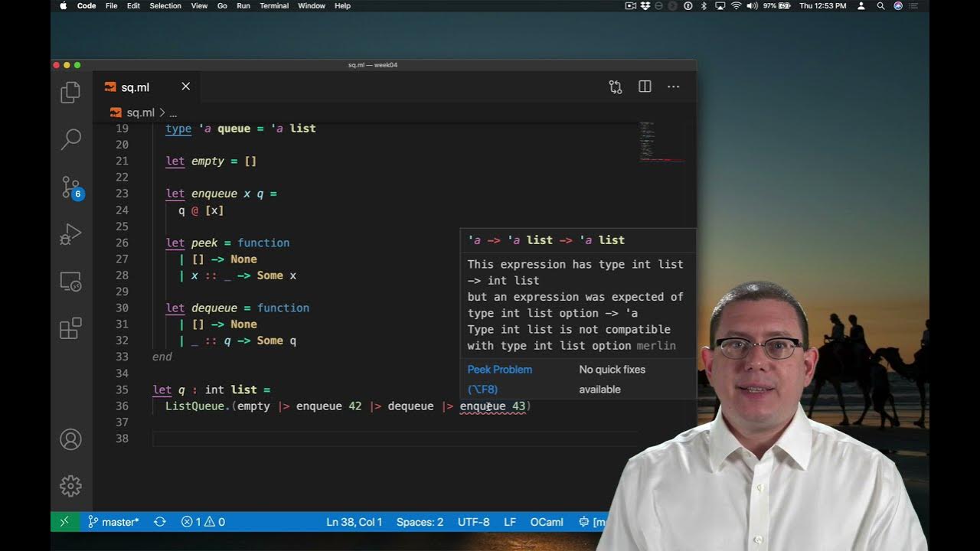Open the Window menu

click(x=312, y=5)
